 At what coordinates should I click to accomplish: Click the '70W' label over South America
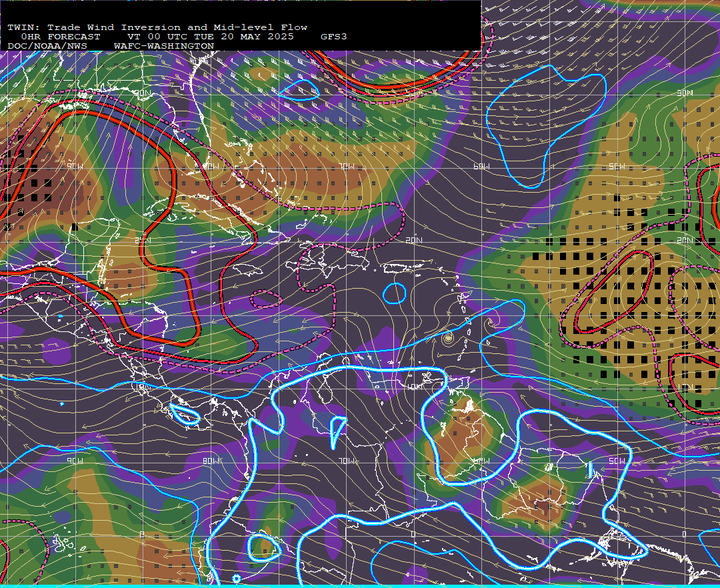click(x=347, y=461)
